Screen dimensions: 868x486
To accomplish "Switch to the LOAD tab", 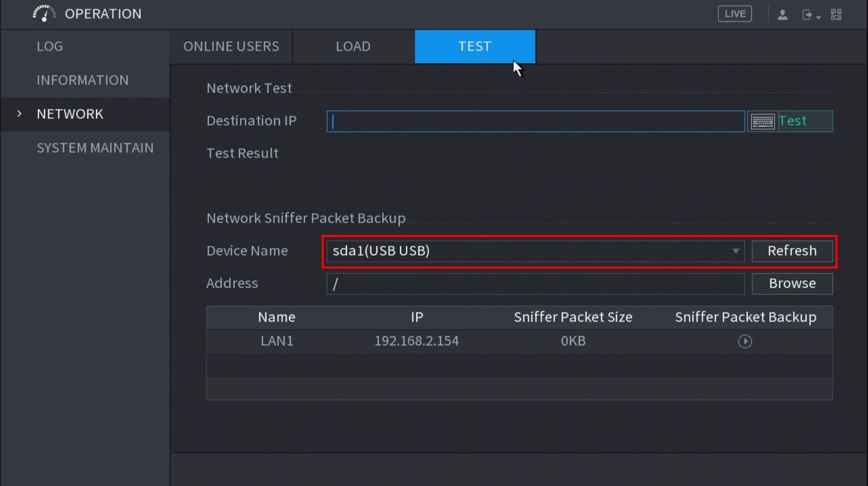I will click(x=353, y=46).
